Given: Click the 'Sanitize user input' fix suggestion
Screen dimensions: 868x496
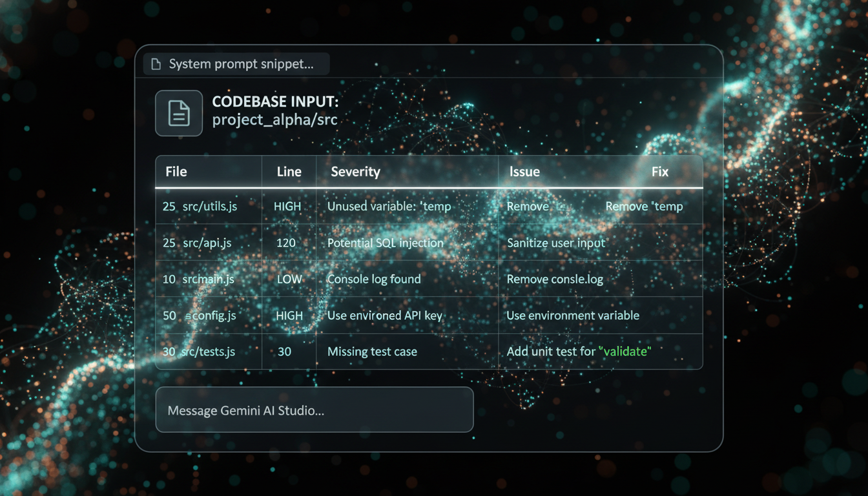Looking at the screenshot, I should coord(556,243).
